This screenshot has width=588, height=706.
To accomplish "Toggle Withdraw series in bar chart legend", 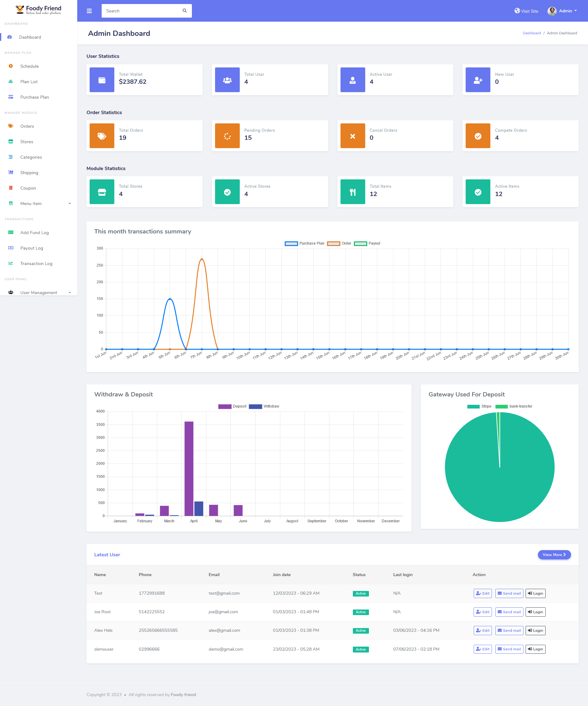I will 264,406.
